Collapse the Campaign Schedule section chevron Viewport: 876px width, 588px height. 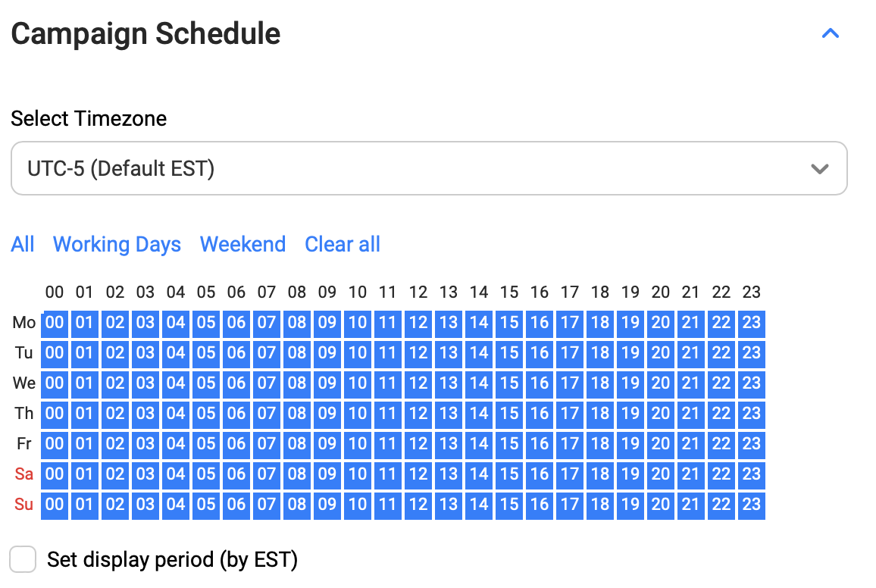click(x=831, y=33)
